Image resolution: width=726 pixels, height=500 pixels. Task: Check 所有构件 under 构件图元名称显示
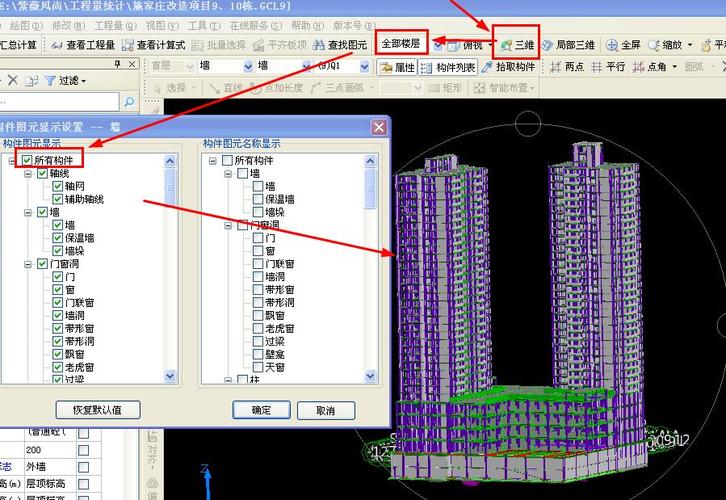227,160
